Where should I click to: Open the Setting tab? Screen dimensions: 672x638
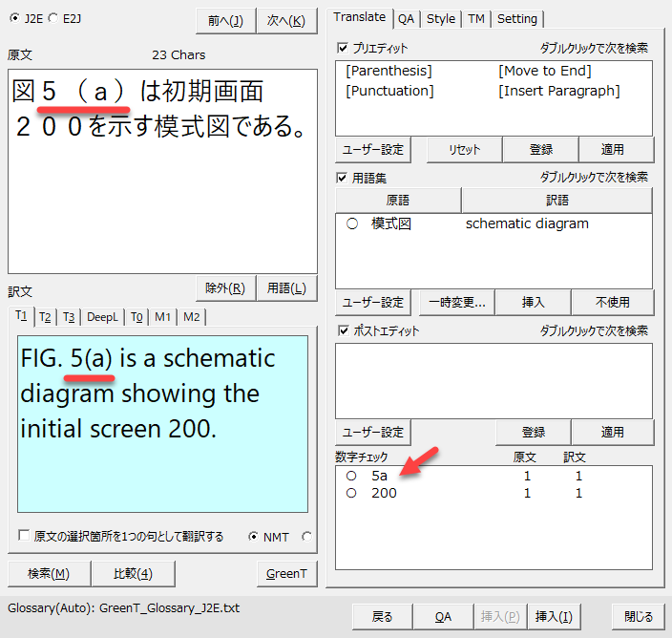point(517,18)
